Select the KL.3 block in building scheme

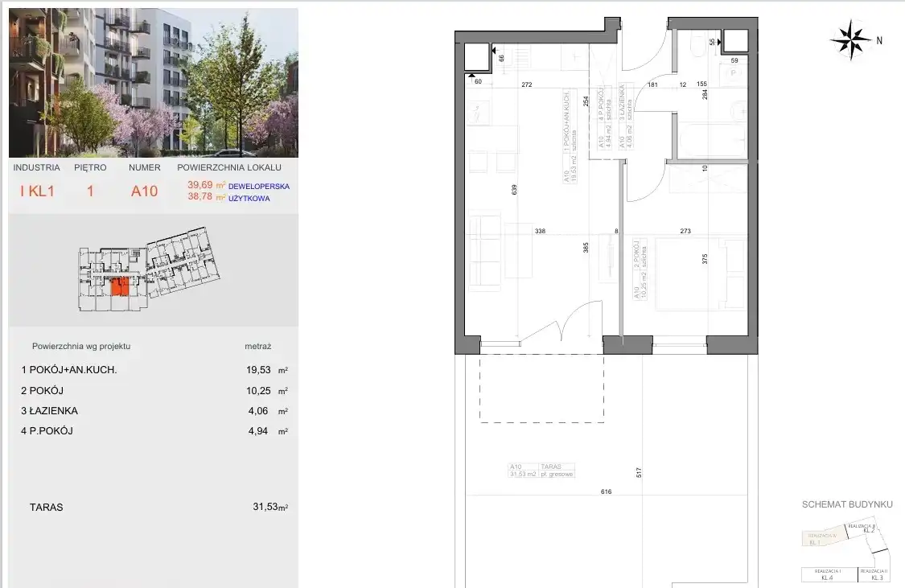click(875, 574)
